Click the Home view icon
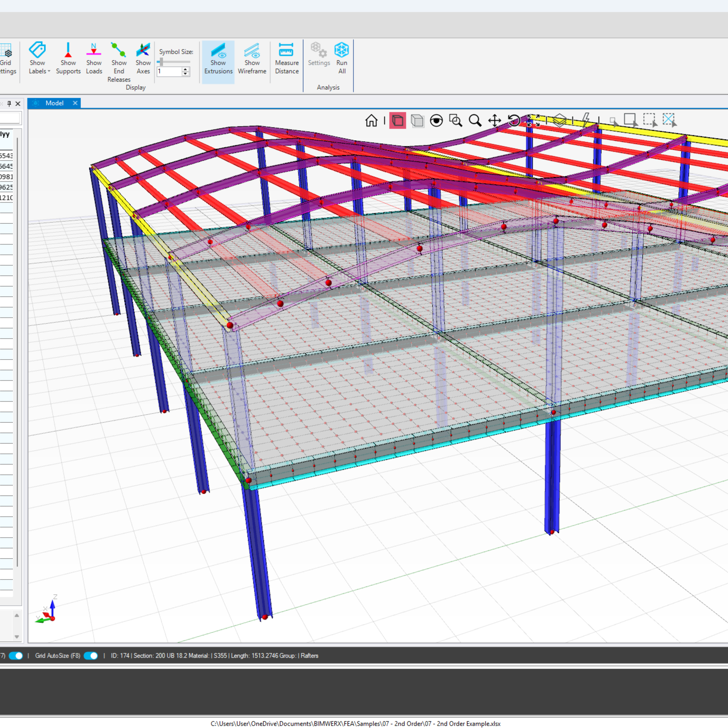Viewport: 728px width, 728px height. (x=371, y=121)
